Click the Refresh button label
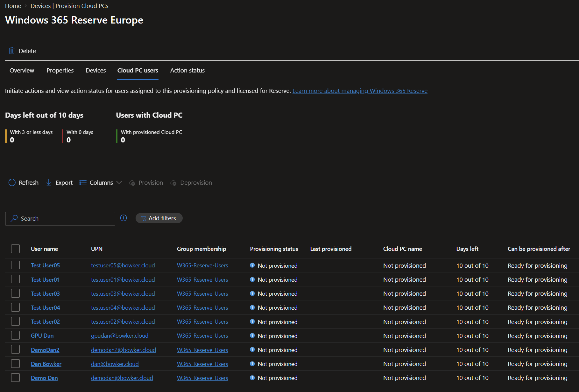The height and width of the screenshot is (392, 579). coord(29,182)
